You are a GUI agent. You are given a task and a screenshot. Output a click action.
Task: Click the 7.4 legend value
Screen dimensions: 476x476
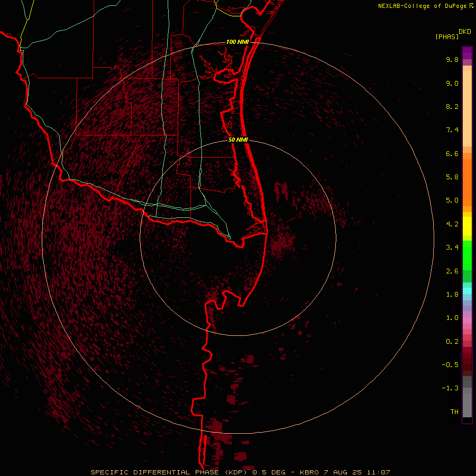(x=452, y=130)
